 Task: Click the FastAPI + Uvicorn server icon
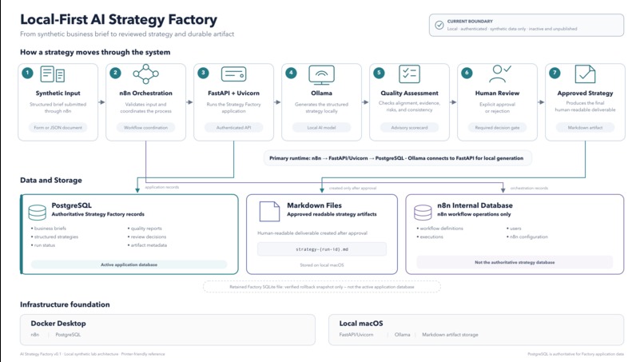point(233,74)
